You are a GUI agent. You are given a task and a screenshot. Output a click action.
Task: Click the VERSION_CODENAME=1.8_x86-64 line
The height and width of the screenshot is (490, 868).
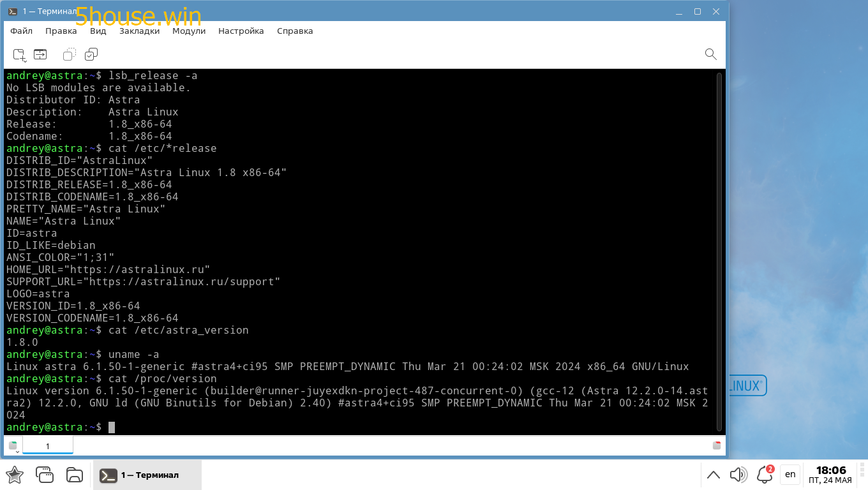(93, 318)
